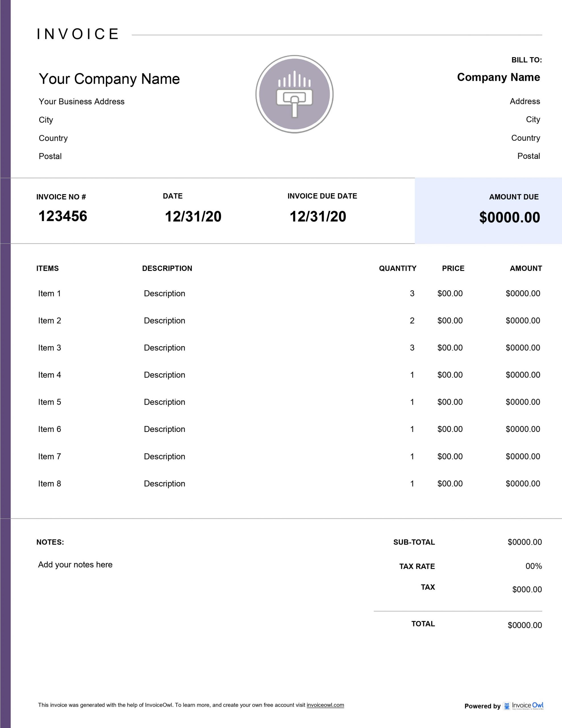This screenshot has height=728, width=562.
Task: Click the Sub-Total amount
Action: (524, 542)
